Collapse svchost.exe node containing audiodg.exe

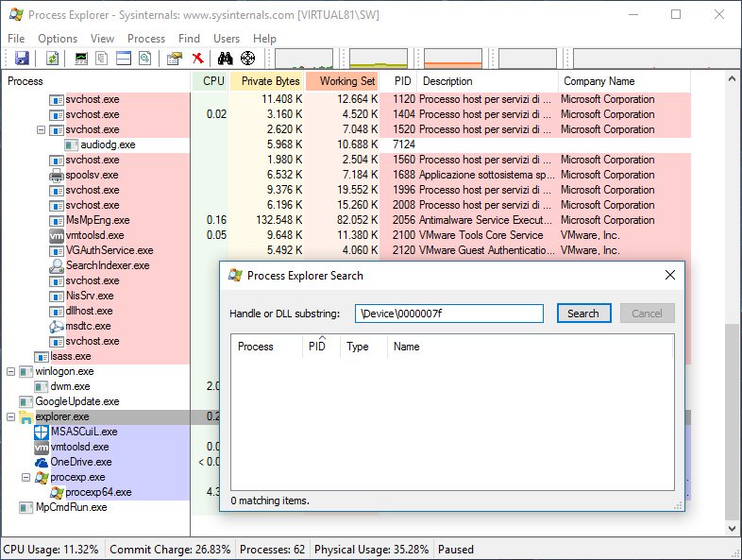click(x=41, y=129)
